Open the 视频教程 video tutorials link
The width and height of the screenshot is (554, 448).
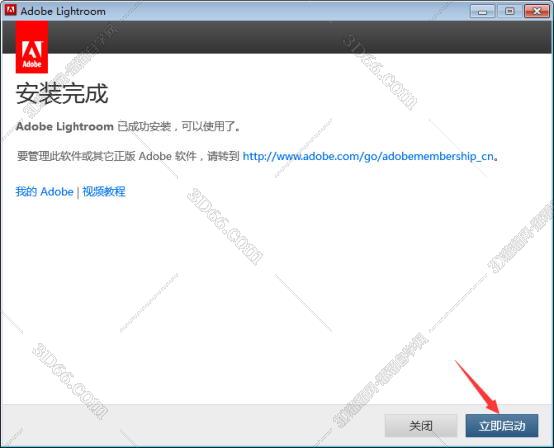[104, 191]
